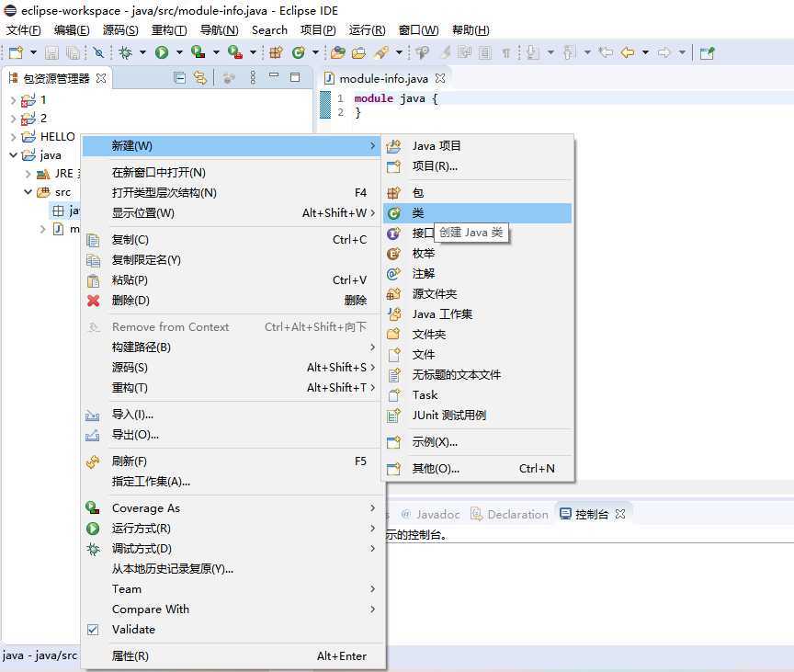
Task: Switch to the Javadoc tab
Action: 430,515
